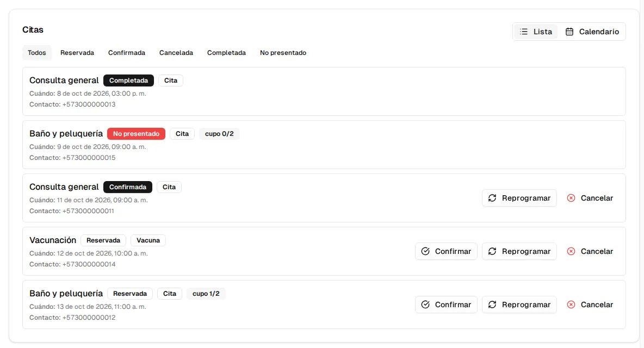Click the list icon in the Lista toggle

[524, 32]
